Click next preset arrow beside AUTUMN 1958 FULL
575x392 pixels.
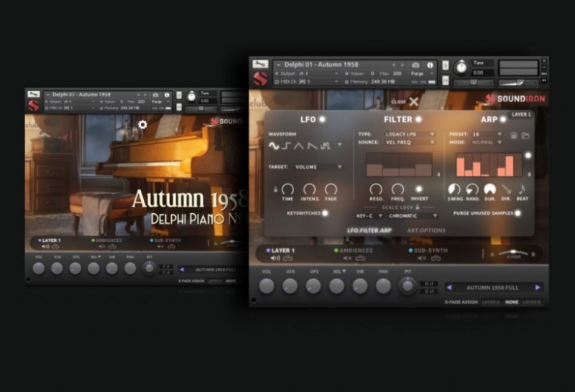(x=538, y=288)
